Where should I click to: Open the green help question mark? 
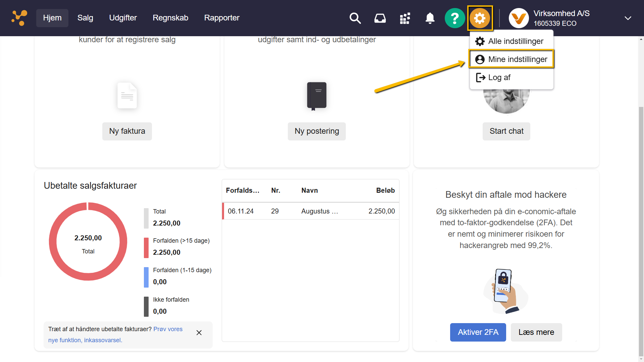click(x=454, y=18)
